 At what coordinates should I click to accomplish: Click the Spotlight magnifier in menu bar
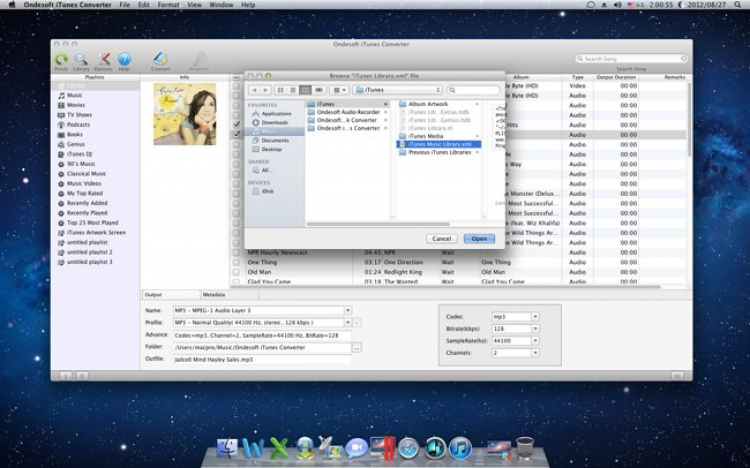point(738,5)
